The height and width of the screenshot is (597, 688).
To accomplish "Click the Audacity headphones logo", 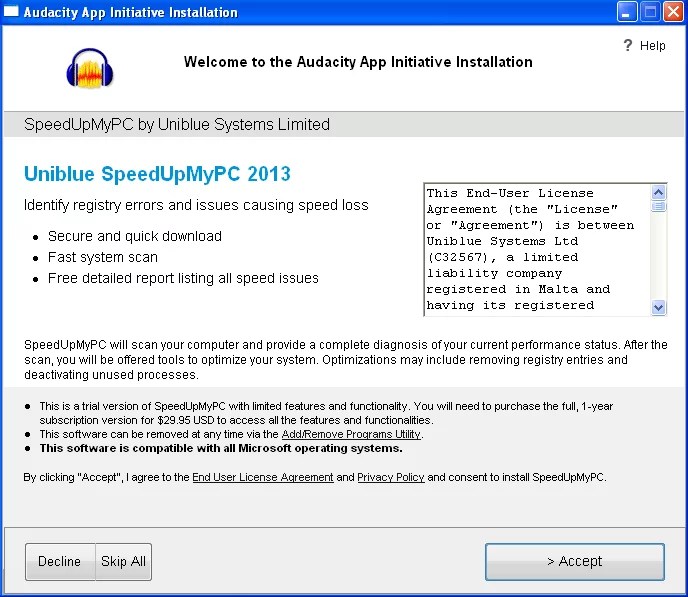I will 90,68.
